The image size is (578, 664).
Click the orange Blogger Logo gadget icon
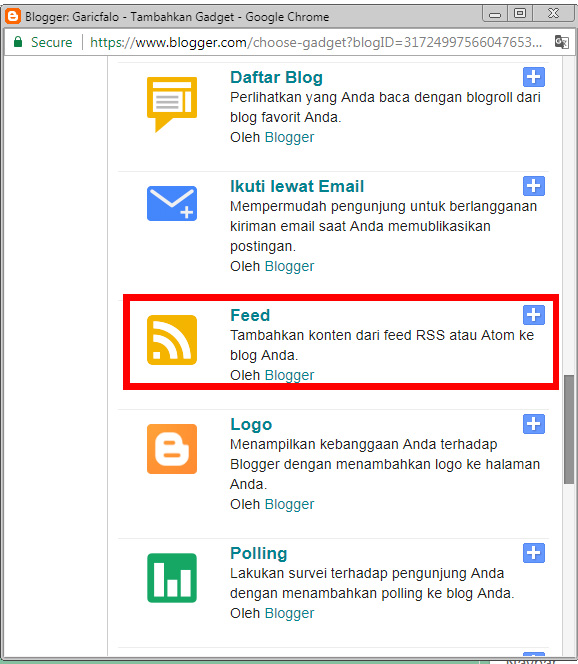[172, 449]
